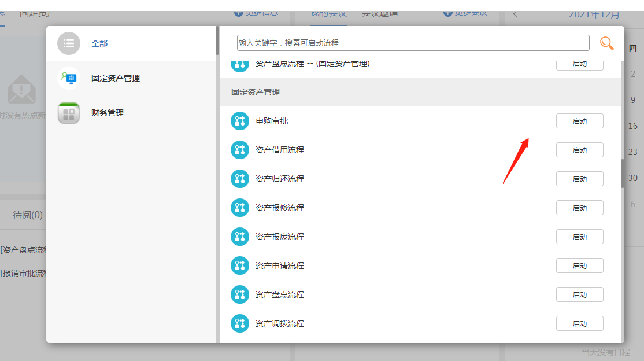Click the workflow list vertical scrollbar
644x361 pixels.
(x=622, y=174)
